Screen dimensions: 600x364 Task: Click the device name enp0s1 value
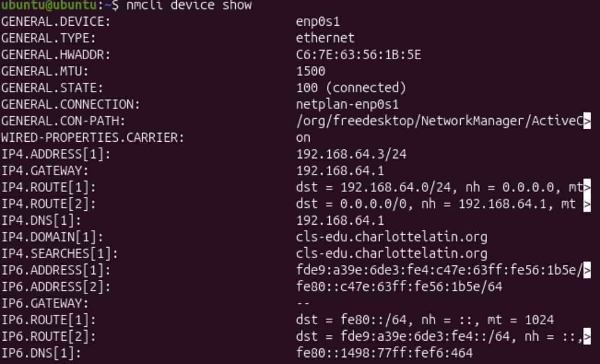point(318,21)
